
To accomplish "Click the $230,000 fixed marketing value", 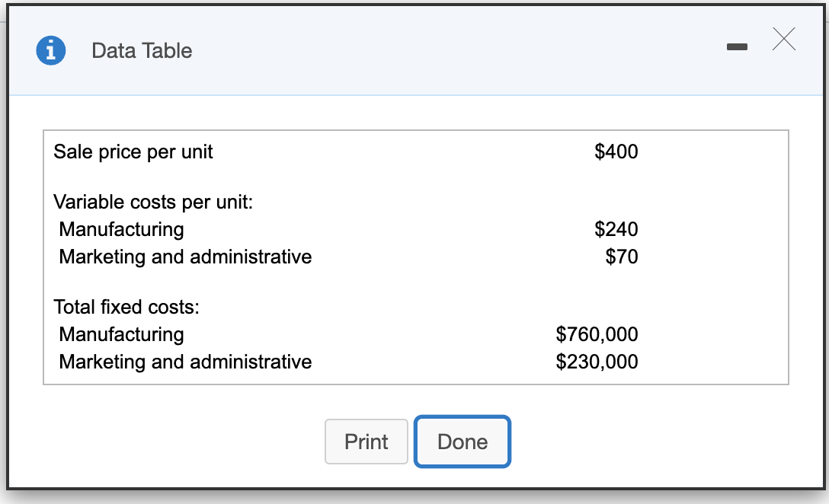I will tap(597, 362).
